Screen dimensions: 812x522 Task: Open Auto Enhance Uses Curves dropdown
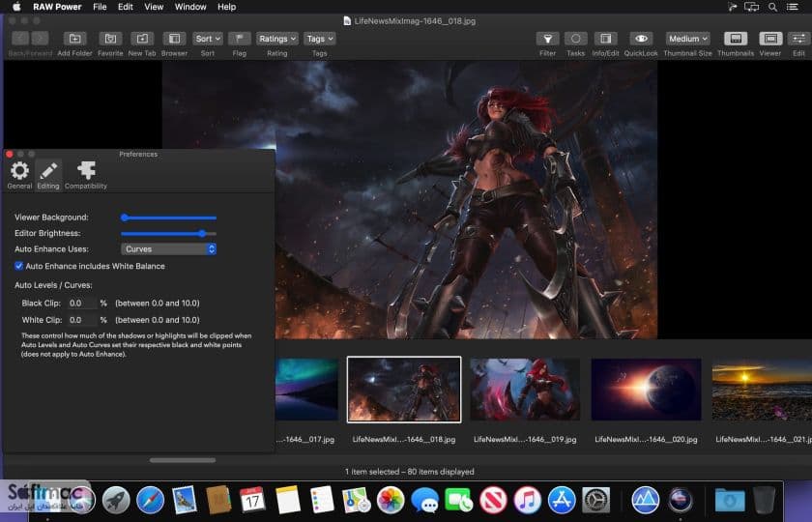pyautogui.click(x=168, y=249)
